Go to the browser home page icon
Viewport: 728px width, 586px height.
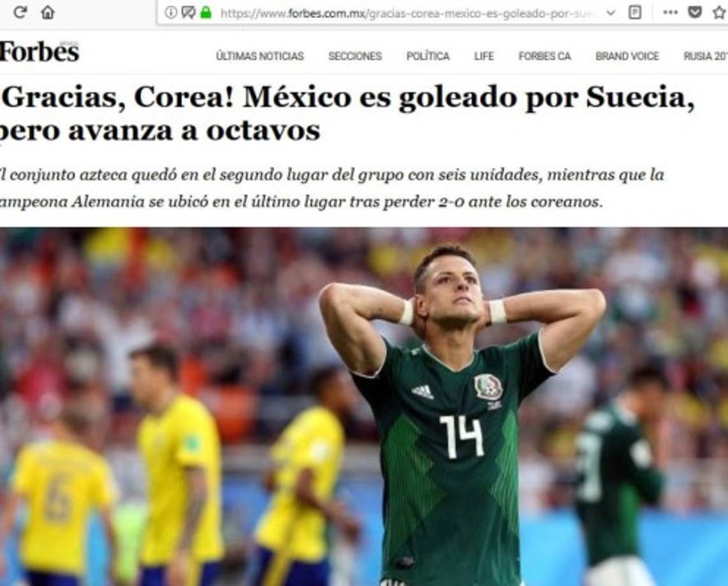pyautogui.click(x=48, y=12)
